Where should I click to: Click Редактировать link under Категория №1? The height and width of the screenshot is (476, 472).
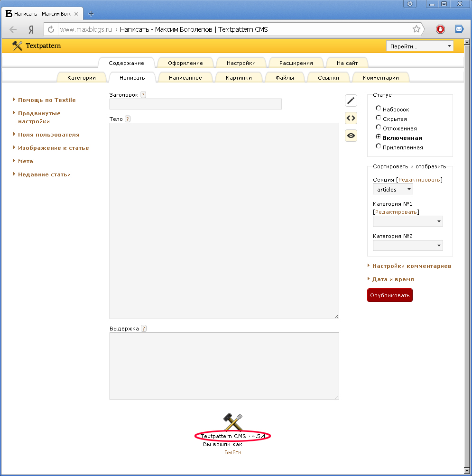pos(396,212)
